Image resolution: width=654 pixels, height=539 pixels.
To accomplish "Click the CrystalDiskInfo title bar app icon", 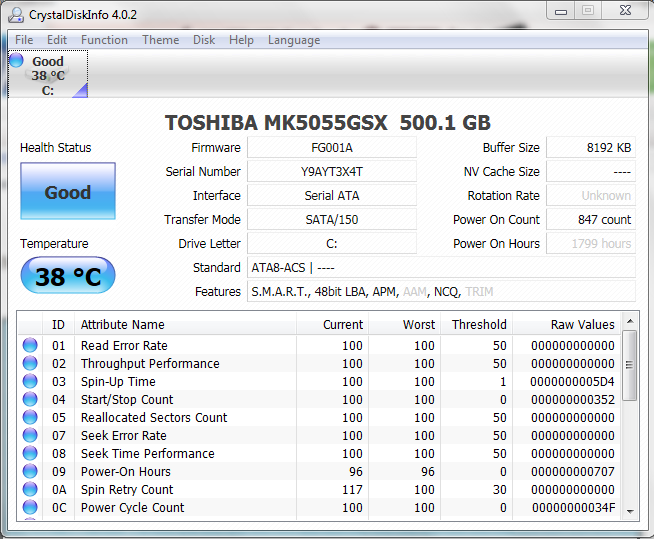I will coord(16,15).
